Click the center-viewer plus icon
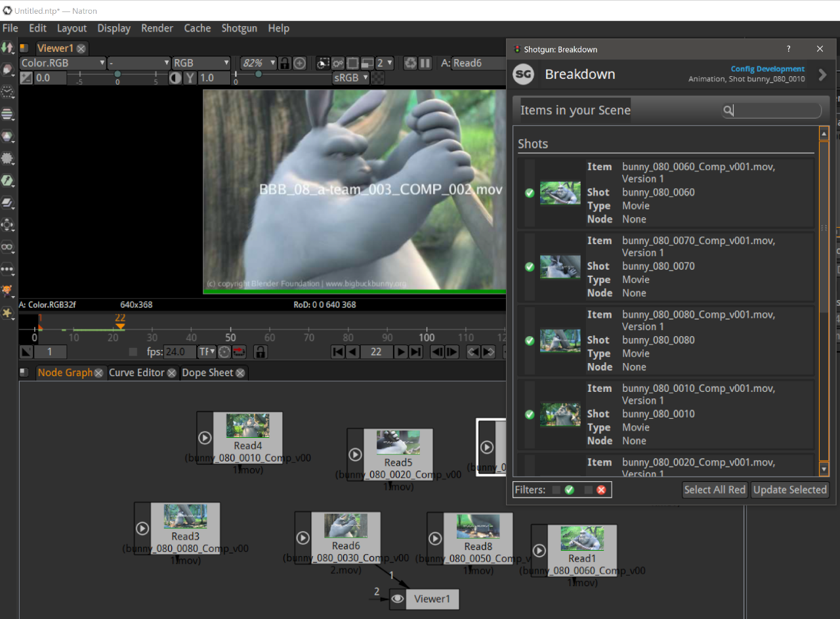 pyautogui.click(x=300, y=63)
